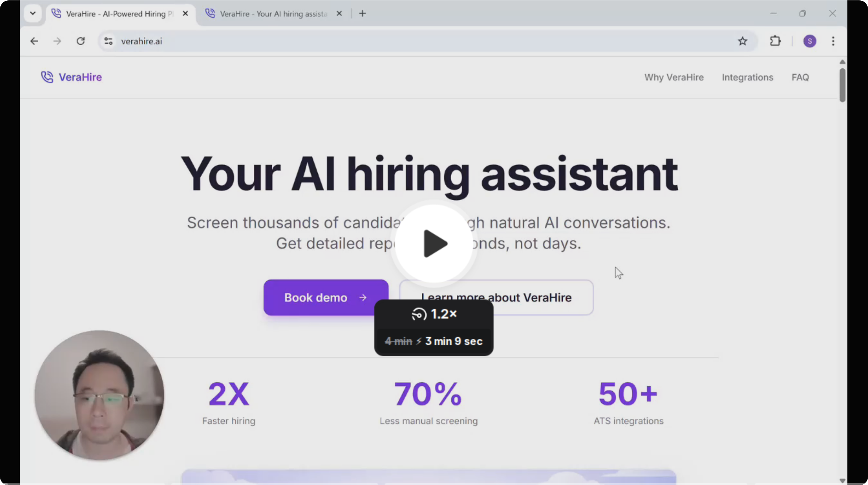View site information icon in address bar
This screenshot has height=485, width=868.
(108, 41)
